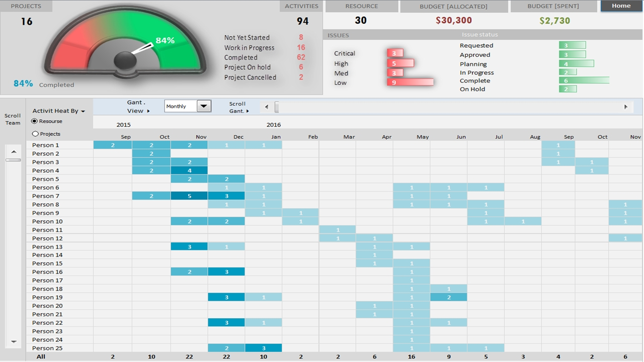This screenshot has width=644, height=362.
Task: Click the Scroll Team down arrow
Action: click(13, 340)
